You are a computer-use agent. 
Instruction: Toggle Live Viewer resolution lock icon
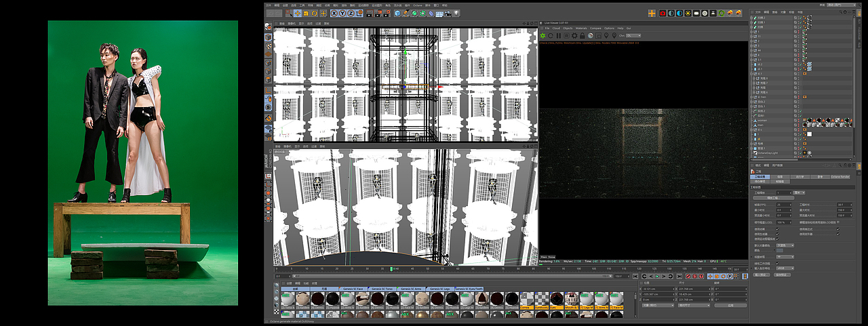pos(583,35)
